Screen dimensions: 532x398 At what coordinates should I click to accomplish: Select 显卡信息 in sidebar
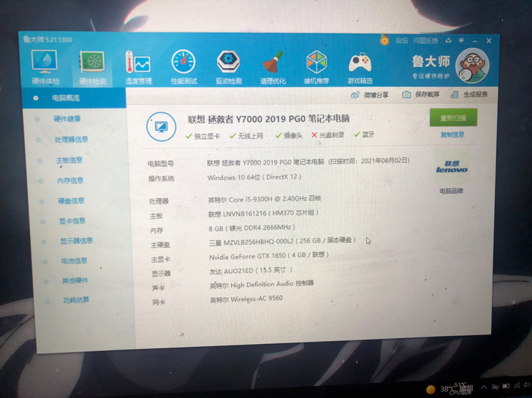72,221
